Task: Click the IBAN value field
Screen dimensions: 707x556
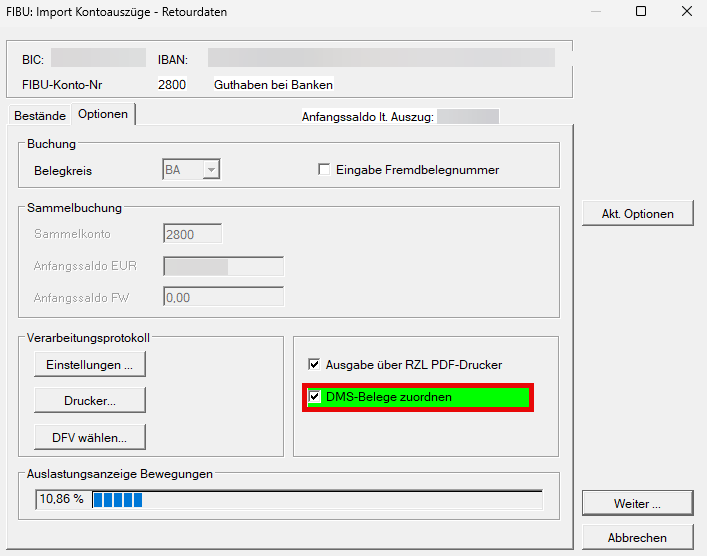Action: coord(381,59)
